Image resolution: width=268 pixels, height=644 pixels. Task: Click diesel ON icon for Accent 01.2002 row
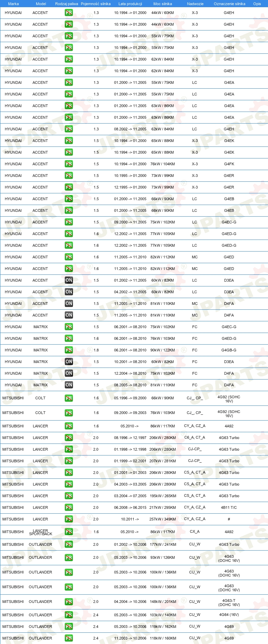69,280
